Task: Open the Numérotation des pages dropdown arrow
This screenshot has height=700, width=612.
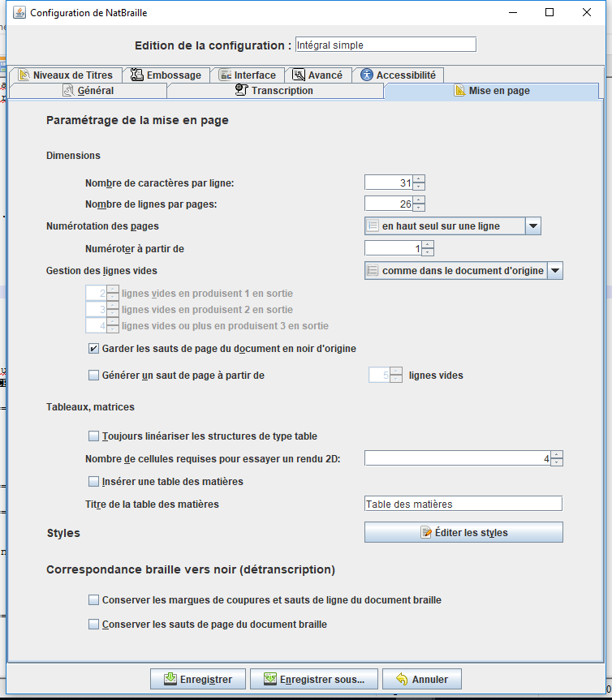Action: click(x=533, y=225)
